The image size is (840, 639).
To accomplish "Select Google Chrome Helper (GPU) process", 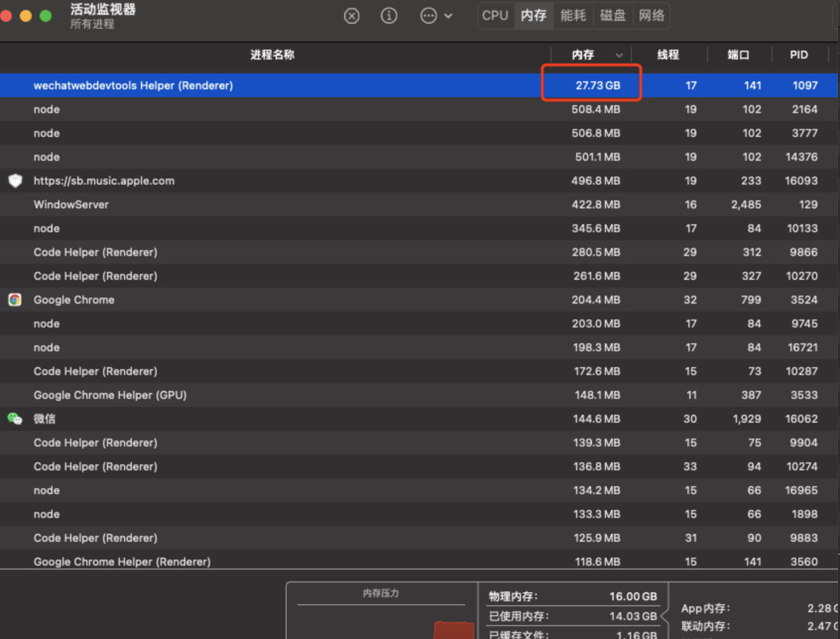I will pyautogui.click(x=419, y=395).
